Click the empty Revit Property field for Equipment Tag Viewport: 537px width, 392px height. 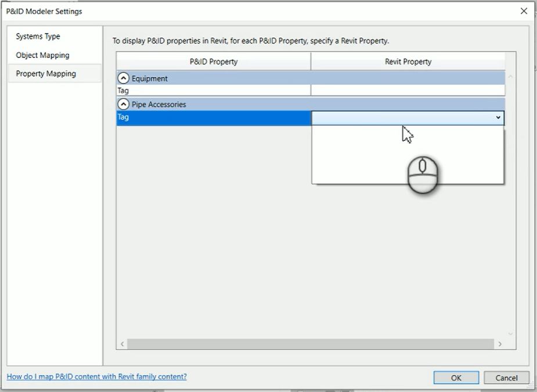pos(406,90)
